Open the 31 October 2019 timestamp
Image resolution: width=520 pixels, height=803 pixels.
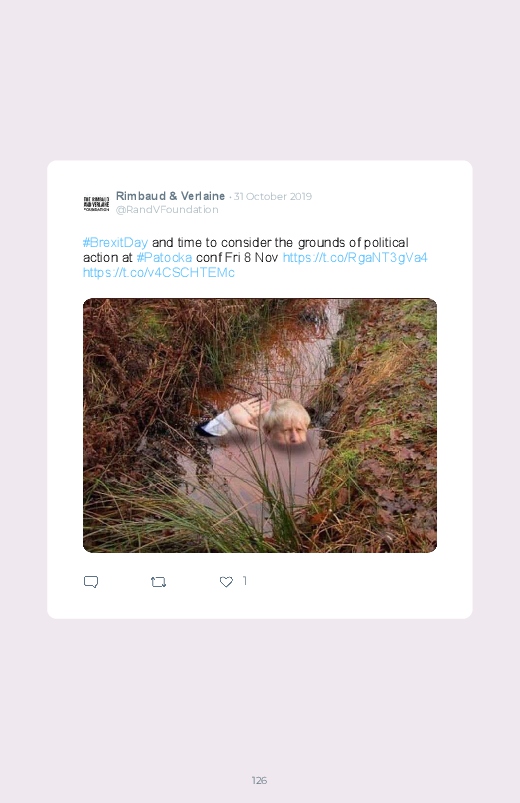coord(273,197)
